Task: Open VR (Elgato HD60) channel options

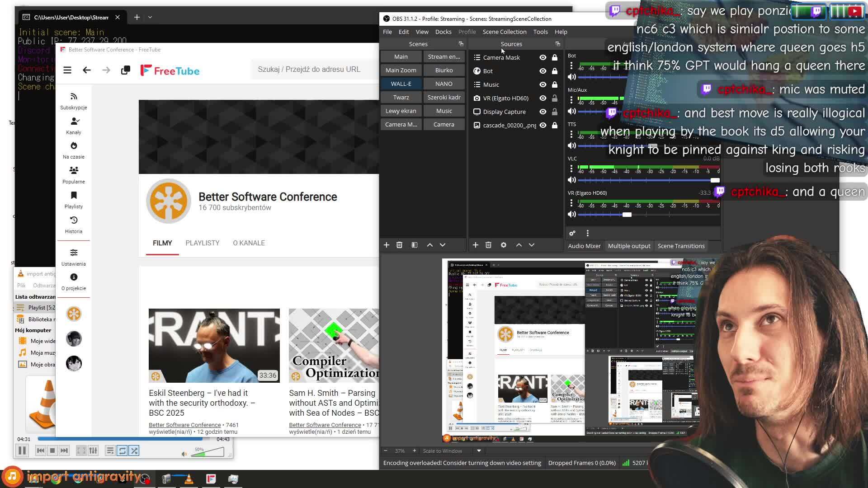Action: pyautogui.click(x=571, y=203)
